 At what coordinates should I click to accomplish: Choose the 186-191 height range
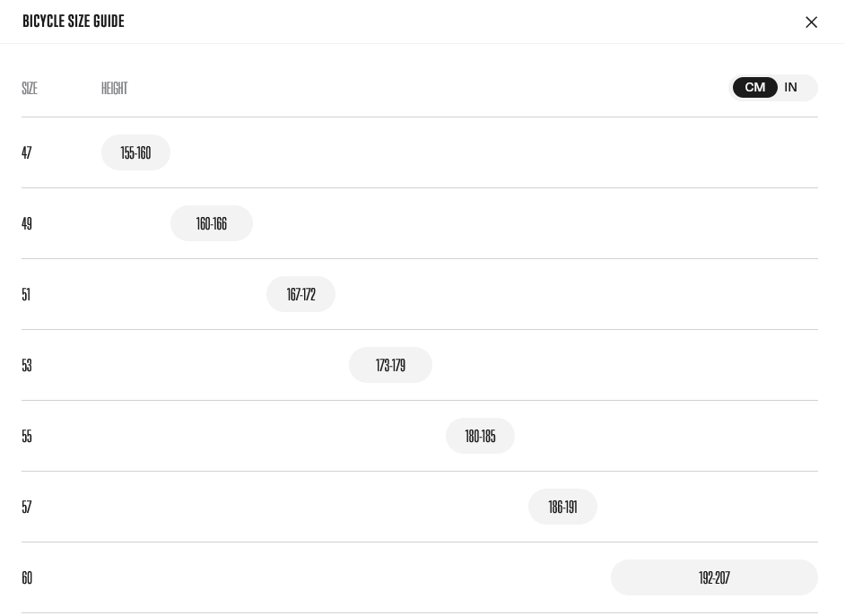coord(562,507)
